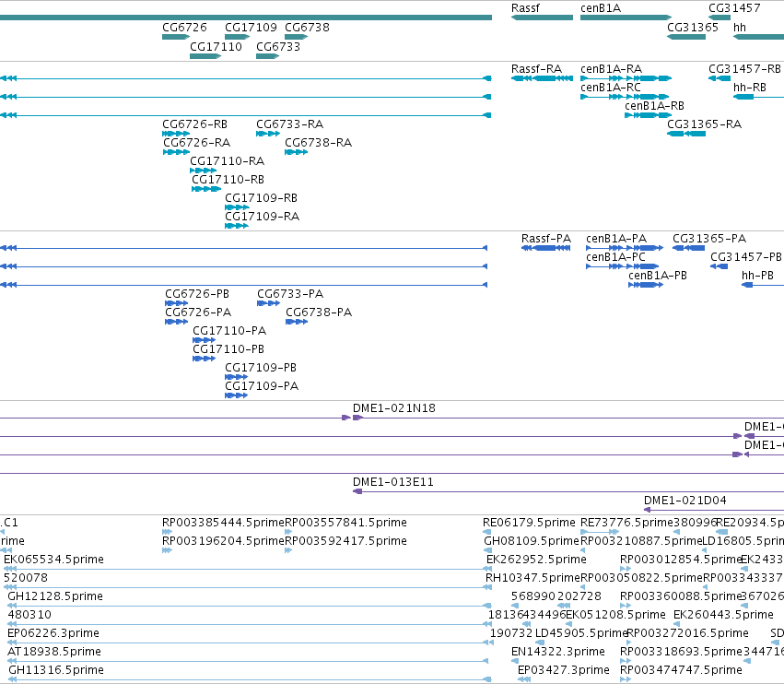Click the CG6726-PA protein feature
Image resolution: width=784 pixels, height=684 pixels.
(177, 323)
